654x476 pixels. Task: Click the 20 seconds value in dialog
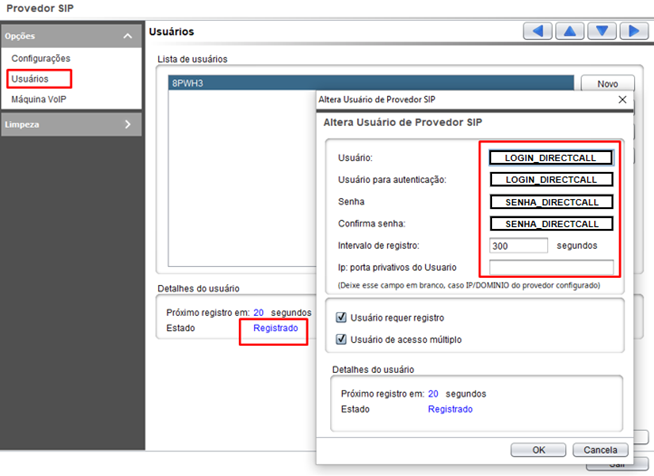433,394
